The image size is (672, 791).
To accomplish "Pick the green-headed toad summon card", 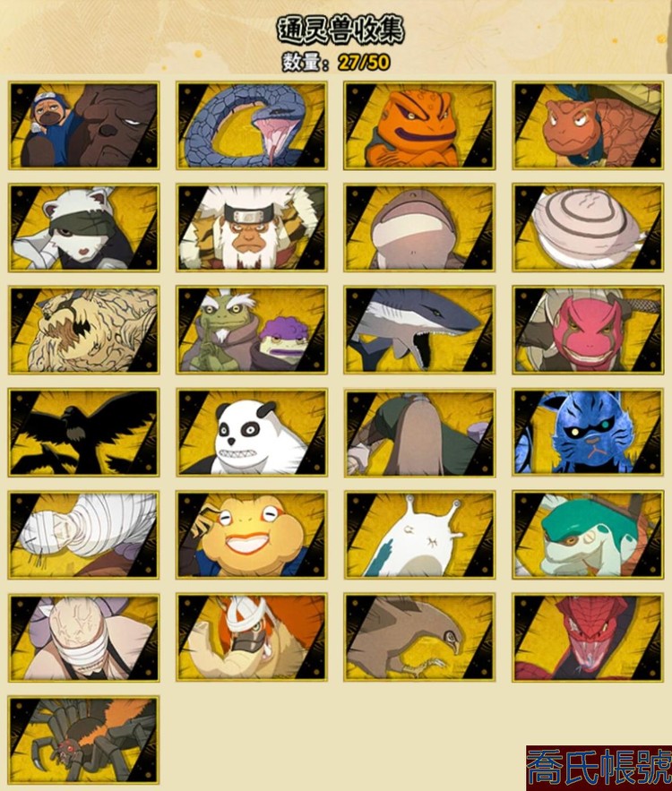I will pos(588,535).
